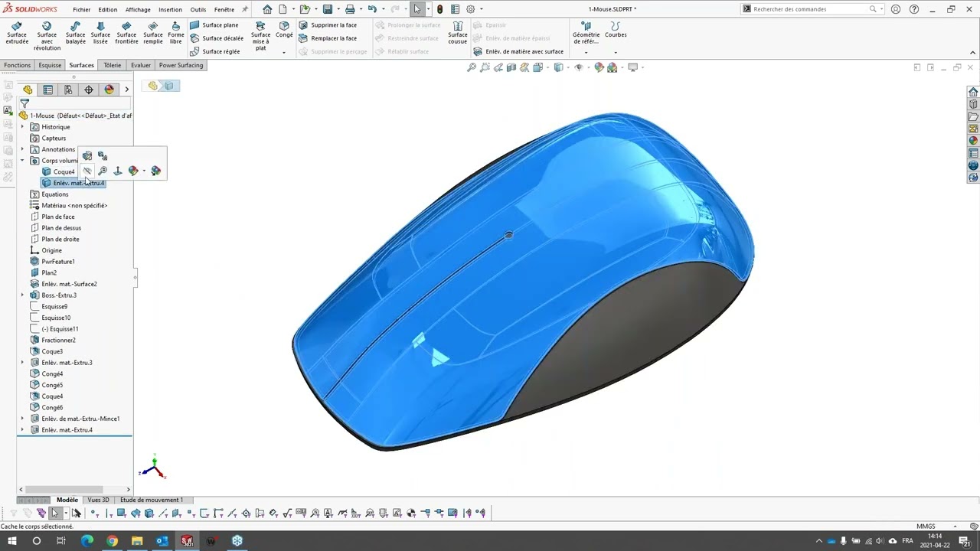This screenshot has width=980, height=551.
Task: Click Normal To icon in context toolbar
Action: 118,171
